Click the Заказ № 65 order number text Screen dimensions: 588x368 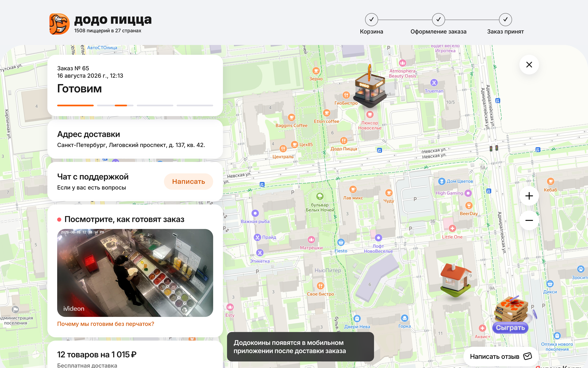[x=73, y=68]
